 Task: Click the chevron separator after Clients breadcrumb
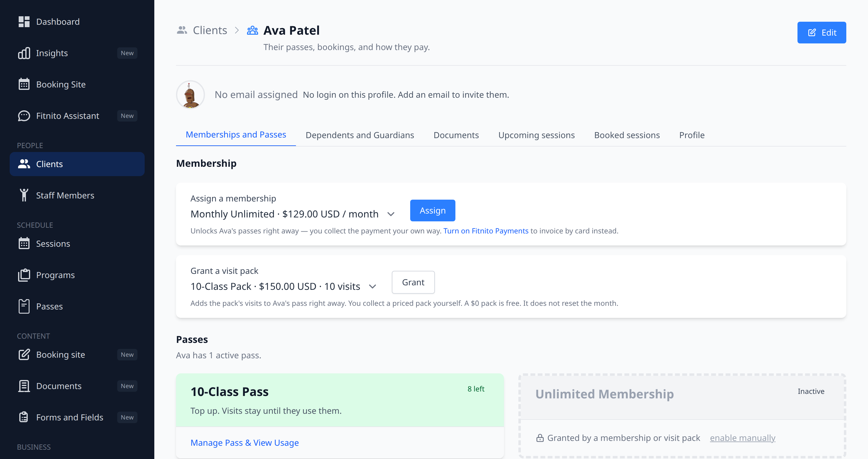point(237,30)
